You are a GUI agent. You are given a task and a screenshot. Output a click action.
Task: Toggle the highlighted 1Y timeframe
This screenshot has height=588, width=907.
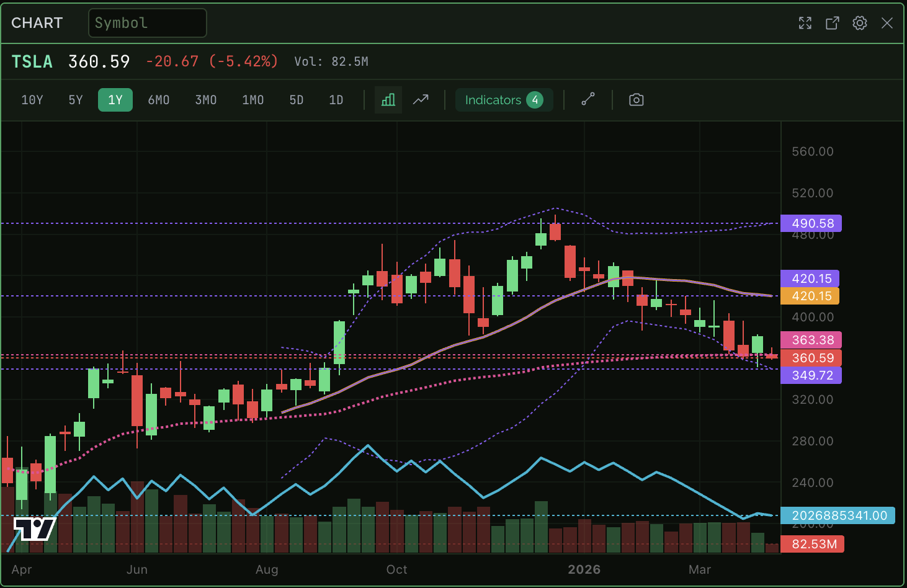click(x=115, y=100)
